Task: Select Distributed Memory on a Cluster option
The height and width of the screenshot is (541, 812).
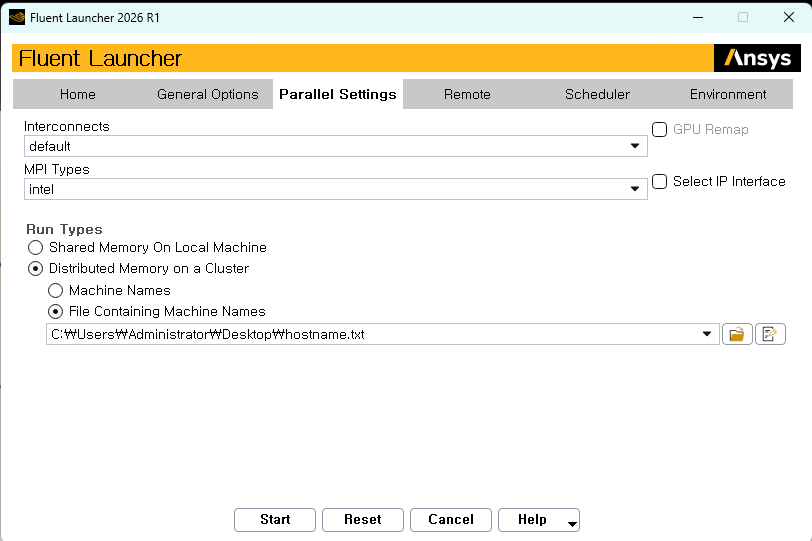Action: [x=36, y=268]
